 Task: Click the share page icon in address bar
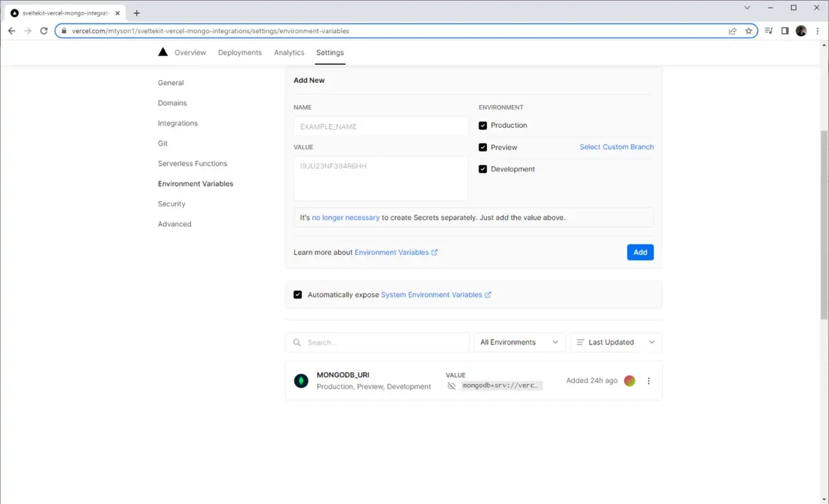click(x=732, y=31)
